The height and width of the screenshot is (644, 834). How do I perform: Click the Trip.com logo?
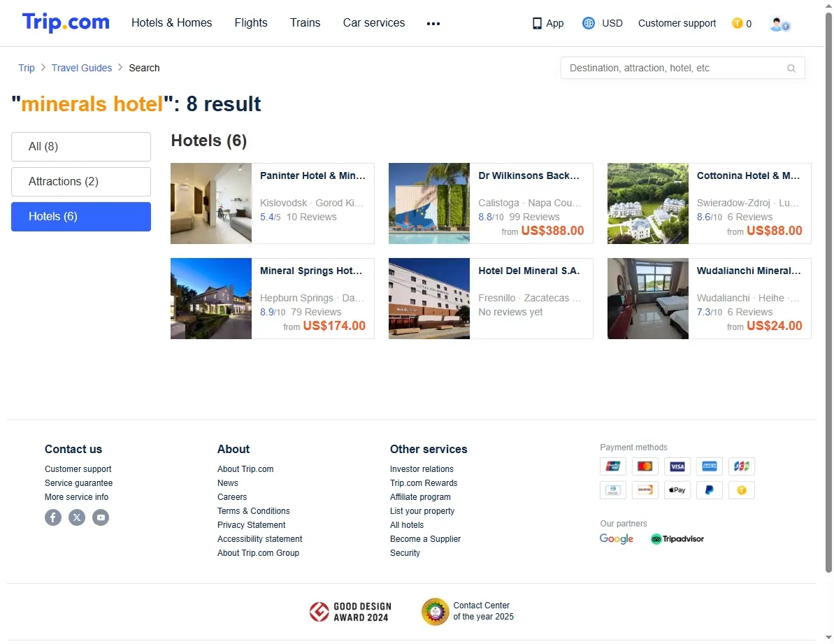tap(66, 22)
